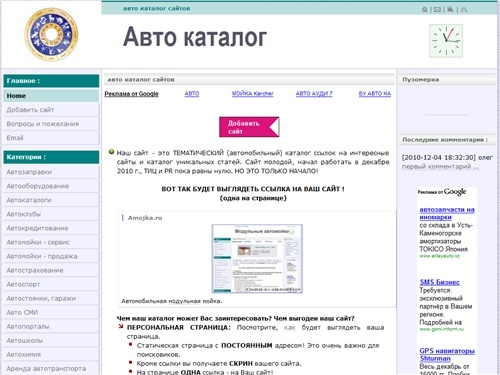The width and height of the screenshot is (500, 375).
Task: Open автозапчасти на иномарки ad
Action: [x=447, y=213]
